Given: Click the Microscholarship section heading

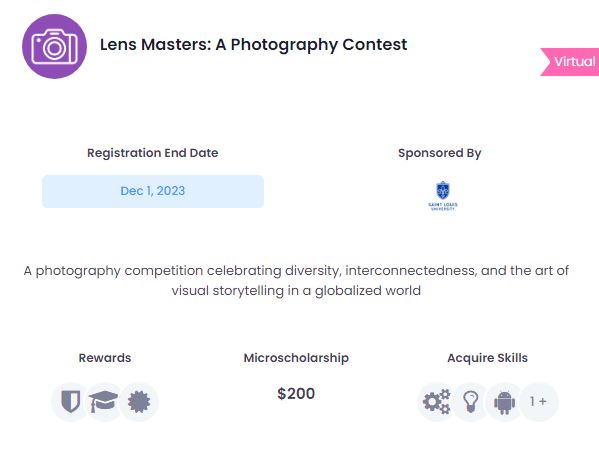Looking at the screenshot, I should pyautogui.click(x=296, y=358).
